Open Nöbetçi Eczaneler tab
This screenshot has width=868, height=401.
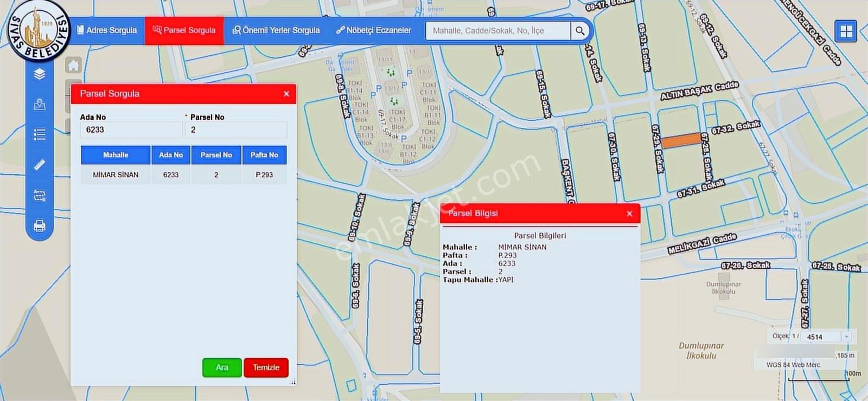[374, 30]
